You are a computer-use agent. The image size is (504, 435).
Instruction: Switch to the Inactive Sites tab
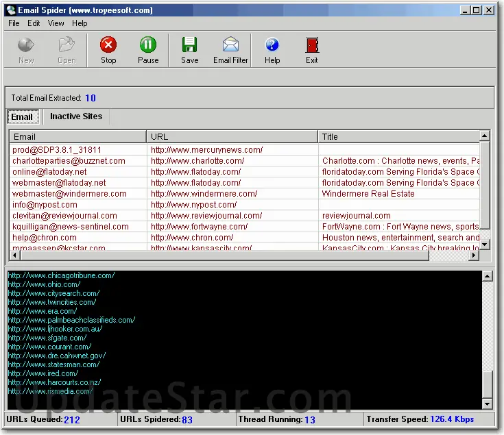coord(76,116)
